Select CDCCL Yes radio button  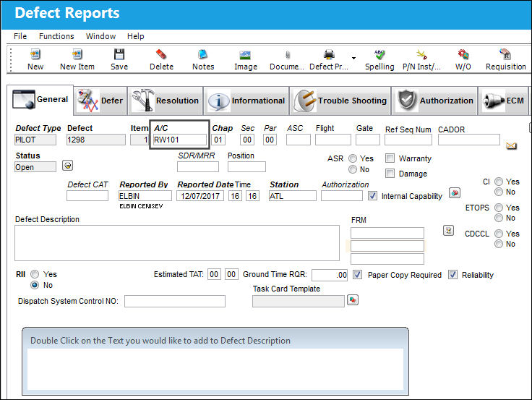click(499, 234)
